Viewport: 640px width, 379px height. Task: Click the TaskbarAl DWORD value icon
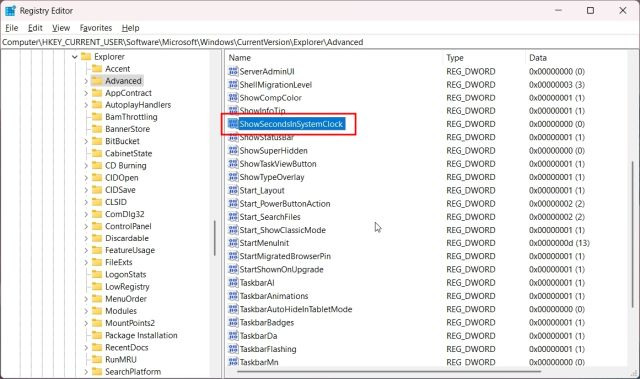(233, 282)
